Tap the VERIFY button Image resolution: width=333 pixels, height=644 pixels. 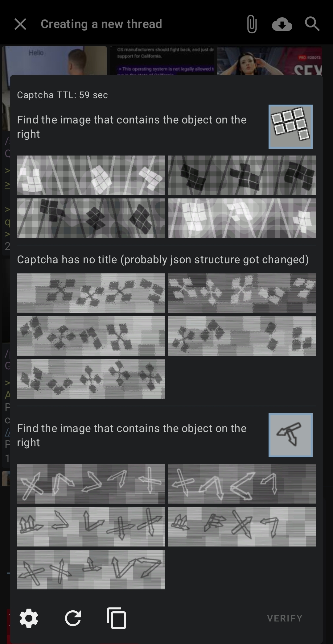pyautogui.click(x=285, y=618)
